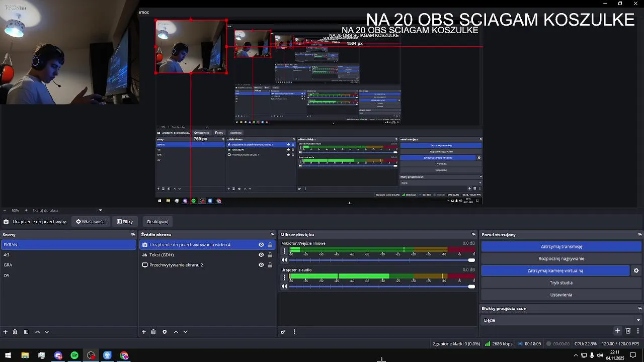
Task: Remove scene transition with trash icon
Action: (628, 331)
